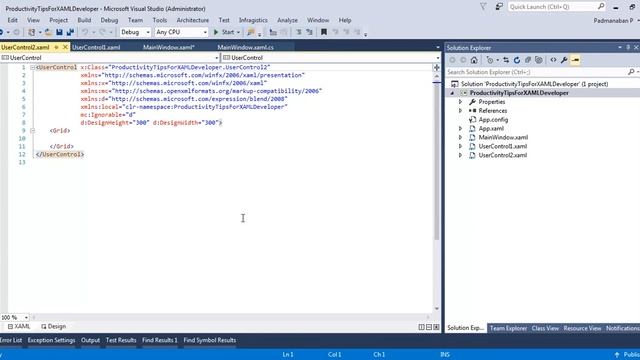Click the Open File toolbar icon
Image resolution: width=640 pixels, height=360 pixels.
click(x=48, y=32)
